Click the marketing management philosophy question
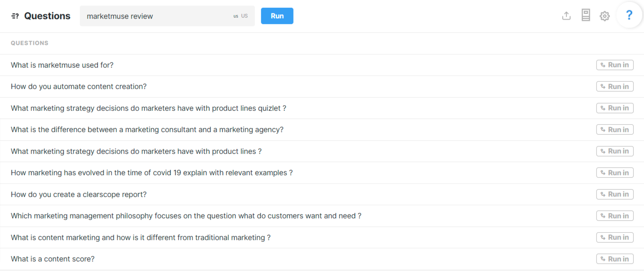The image size is (644, 271). (186, 216)
